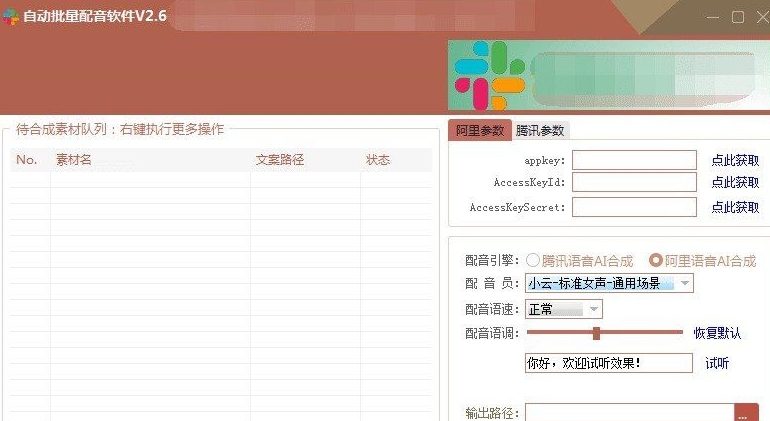Click 点此获取 link next to AccessKeySecret
The width and height of the screenshot is (770, 421).
tap(735, 207)
